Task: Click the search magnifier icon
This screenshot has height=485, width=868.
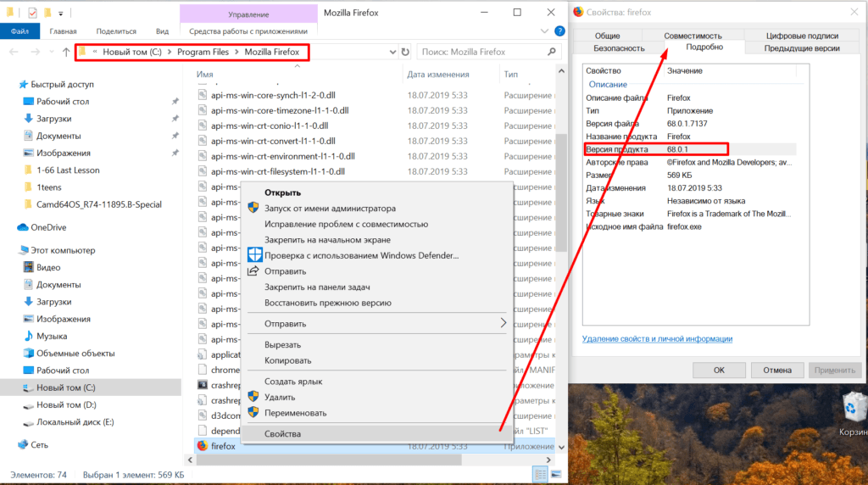Action: click(551, 52)
